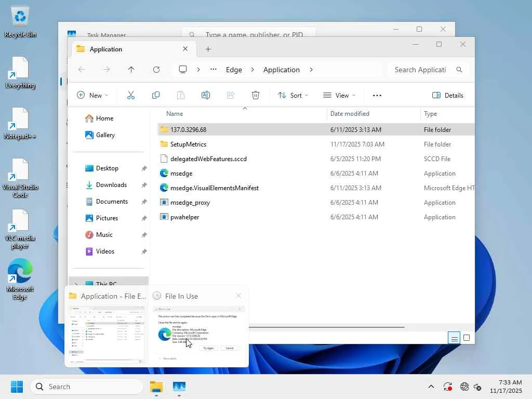Open Task Manager from the taskbar
532x399 pixels.
tap(179, 387)
